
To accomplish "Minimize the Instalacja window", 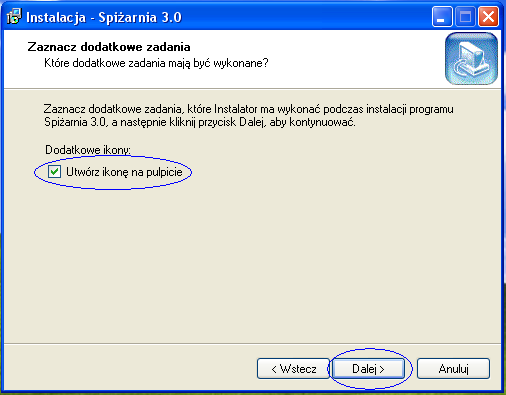I will [x=442, y=17].
